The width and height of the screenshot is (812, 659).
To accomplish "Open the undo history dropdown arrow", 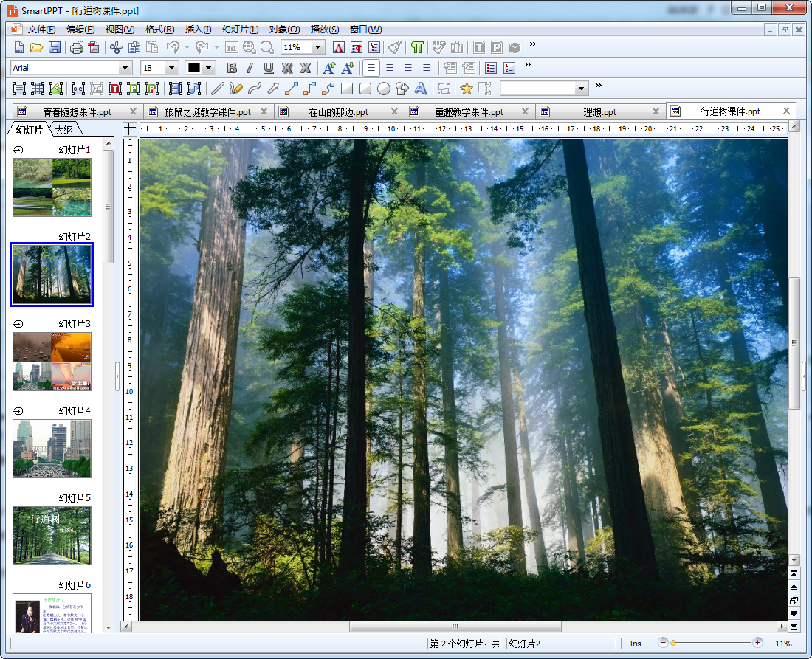I will click(187, 48).
